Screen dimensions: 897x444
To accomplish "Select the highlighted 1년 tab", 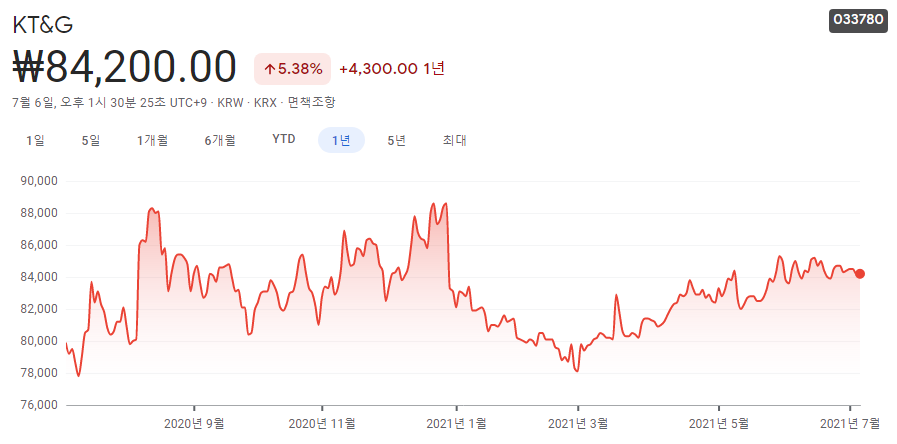I will point(341,140).
